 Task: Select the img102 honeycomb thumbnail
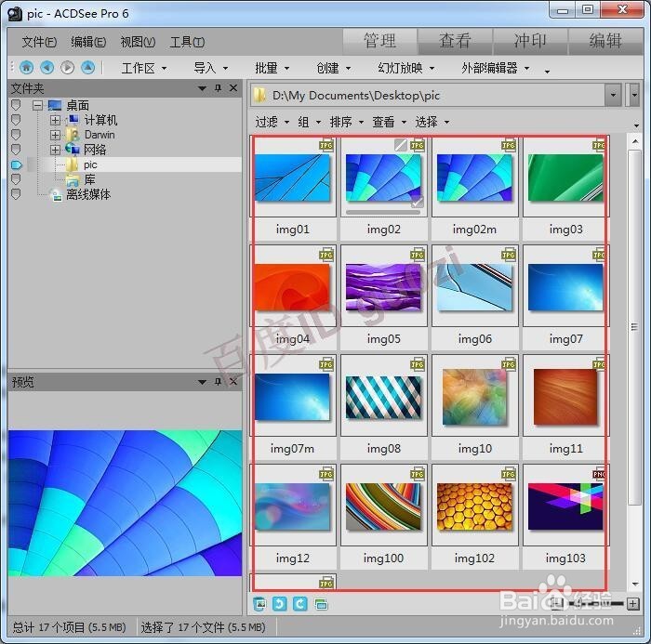[474, 506]
